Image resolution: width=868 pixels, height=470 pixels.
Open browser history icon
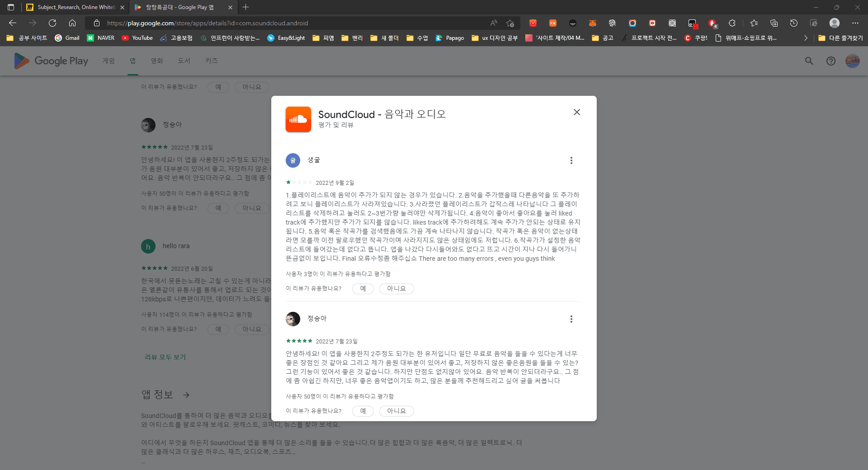[x=794, y=23]
